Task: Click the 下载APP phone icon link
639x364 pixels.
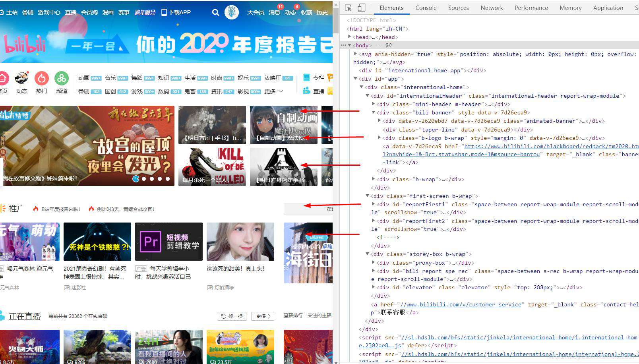Action: click(x=176, y=12)
